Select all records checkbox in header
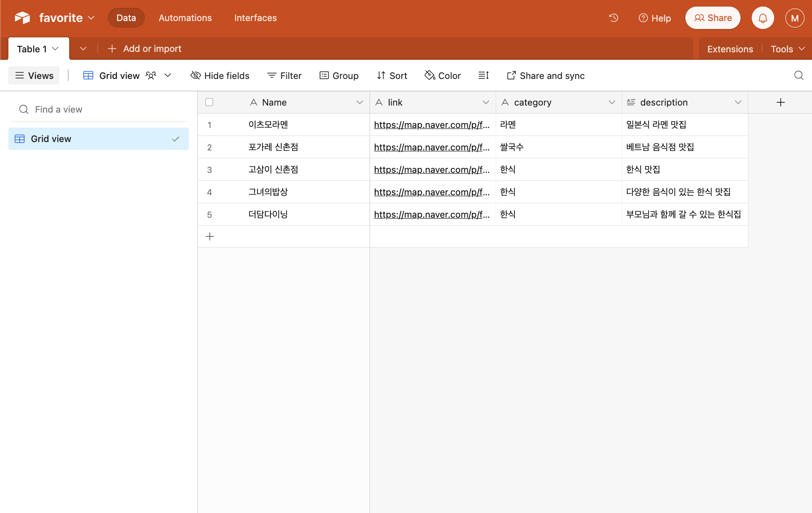This screenshot has width=812, height=513. pos(209,102)
